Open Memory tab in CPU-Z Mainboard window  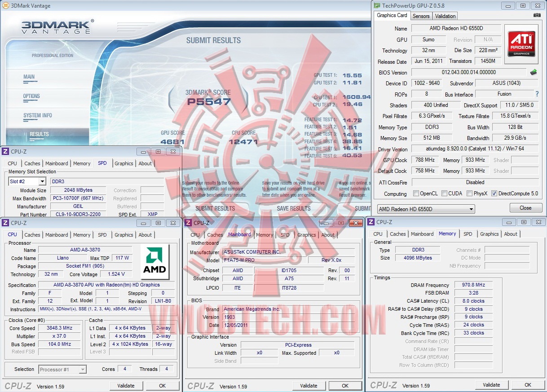(264, 235)
